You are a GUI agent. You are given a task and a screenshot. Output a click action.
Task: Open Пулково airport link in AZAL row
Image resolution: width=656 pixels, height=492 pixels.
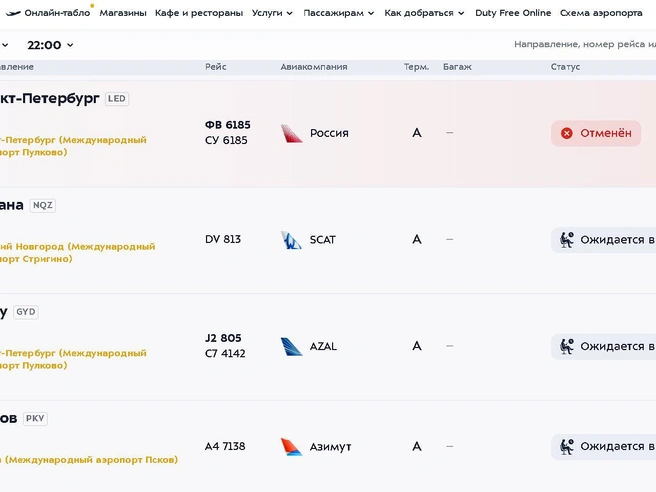[73, 359]
